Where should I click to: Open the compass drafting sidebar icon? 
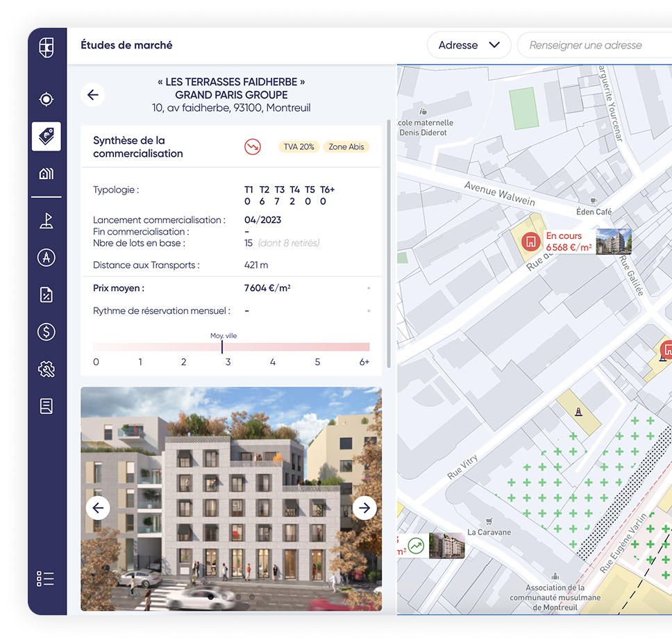[x=47, y=258]
